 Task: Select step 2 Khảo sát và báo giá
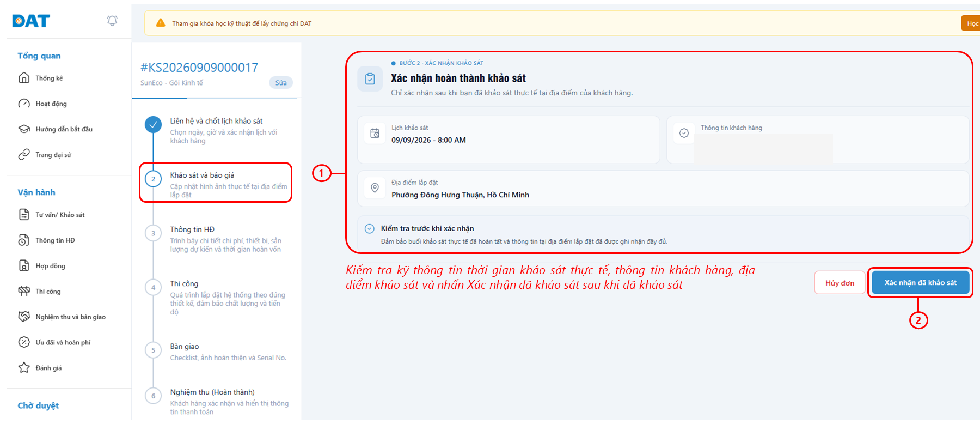coord(216,183)
